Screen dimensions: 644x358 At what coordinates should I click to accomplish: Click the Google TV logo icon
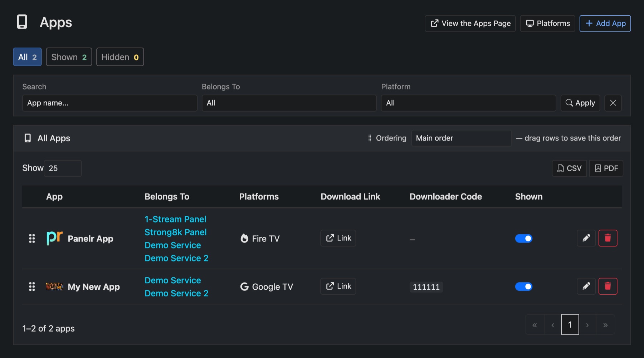click(x=244, y=286)
